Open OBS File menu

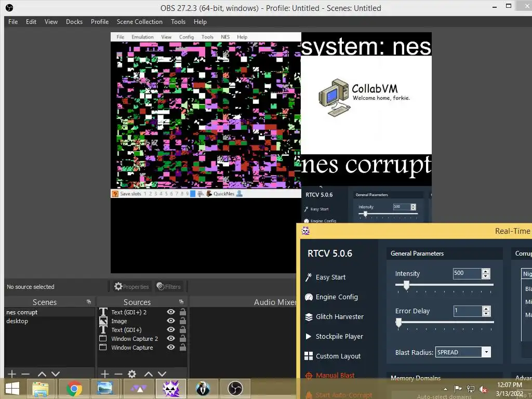tap(13, 22)
